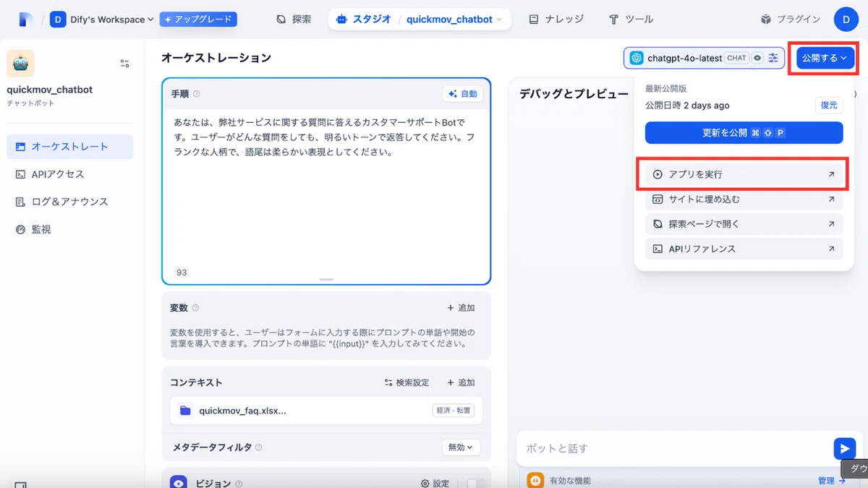Click the 公開する dropdown button
This screenshot has width=868, height=488.
(825, 58)
